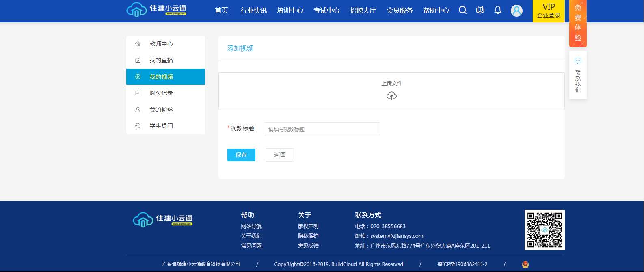Viewport: 644px width, 272px height.
Task: Click the search magnifier icon in header
Action: click(x=462, y=11)
